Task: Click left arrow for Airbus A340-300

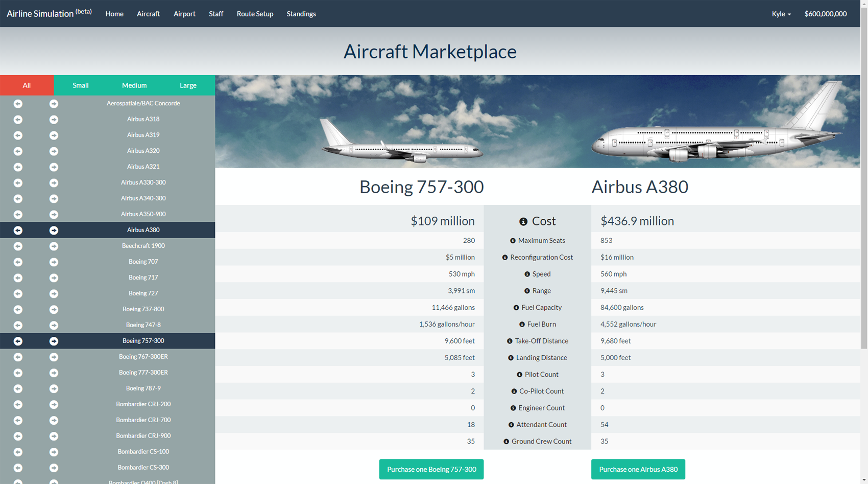Action: pyautogui.click(x=18, y=199)
